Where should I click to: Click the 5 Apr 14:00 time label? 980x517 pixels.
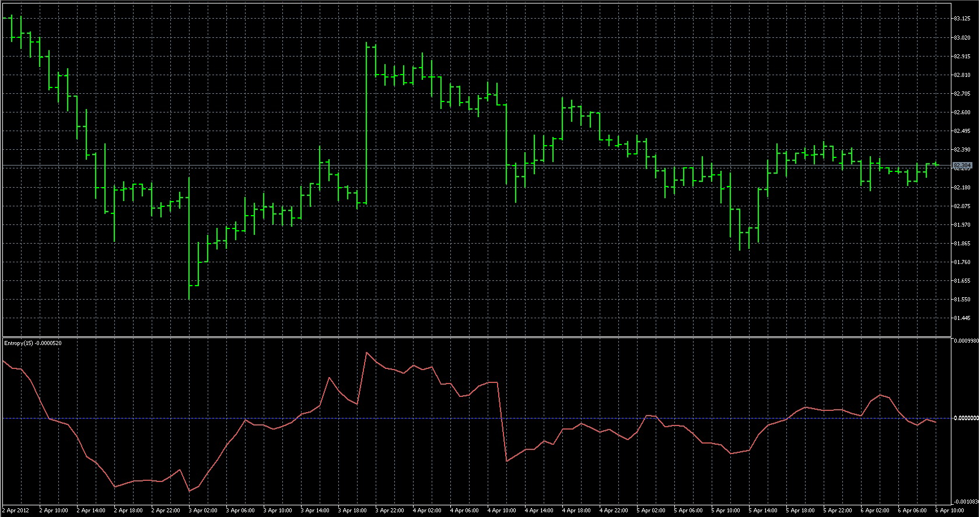(763, 511)
